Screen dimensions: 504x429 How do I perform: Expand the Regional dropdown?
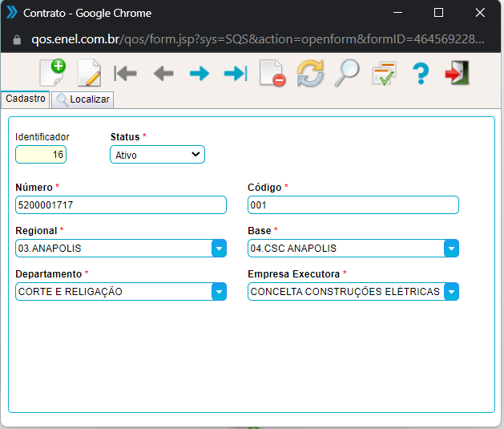pos(219,249)
